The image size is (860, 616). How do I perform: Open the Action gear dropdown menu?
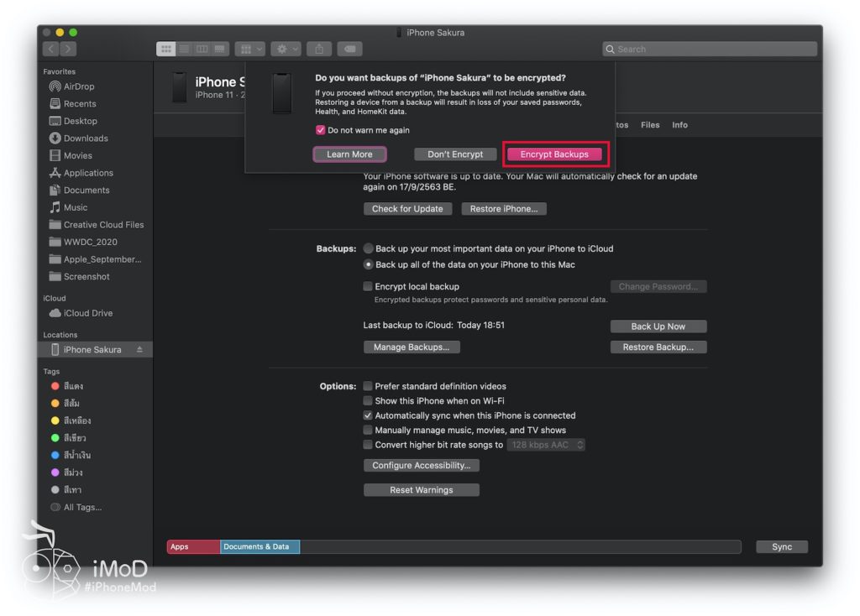[286, 50]
